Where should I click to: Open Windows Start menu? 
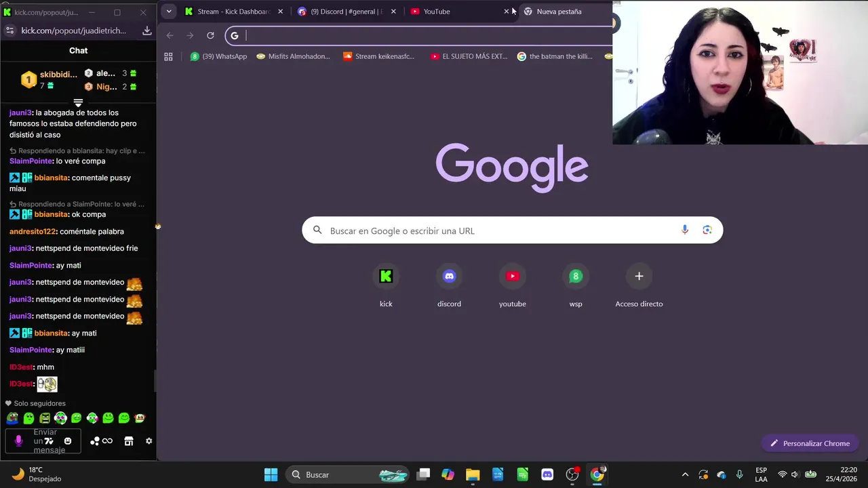pos(271,474)
